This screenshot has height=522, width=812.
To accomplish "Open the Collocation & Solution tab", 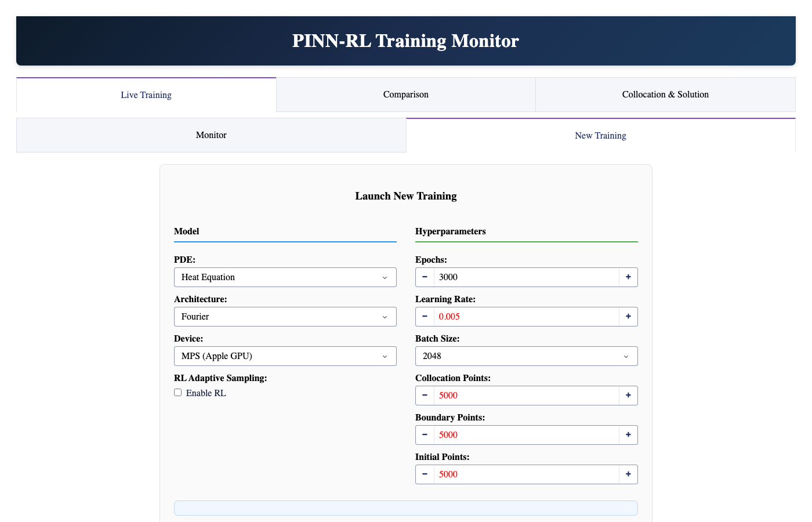I will click(665, 95).
